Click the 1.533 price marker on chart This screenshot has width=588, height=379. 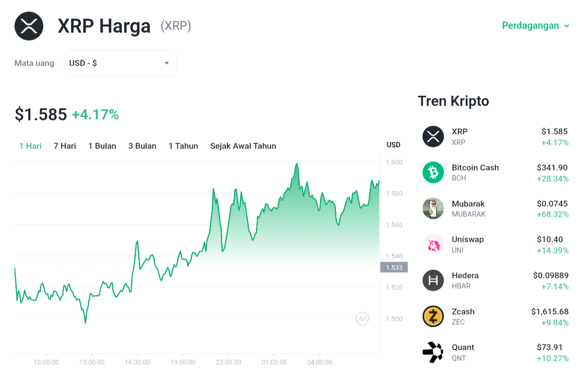[x=394, y=267]
